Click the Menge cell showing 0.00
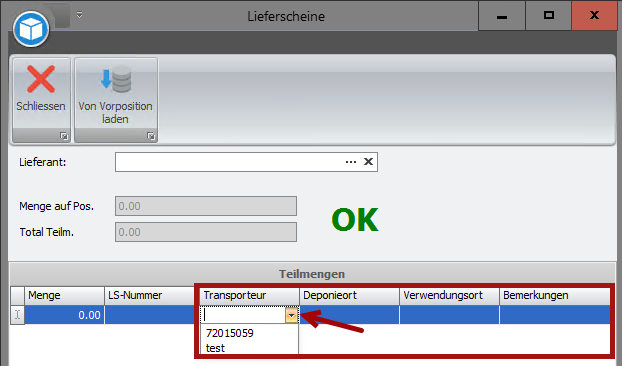622x366 pixels. pos(64,315)
